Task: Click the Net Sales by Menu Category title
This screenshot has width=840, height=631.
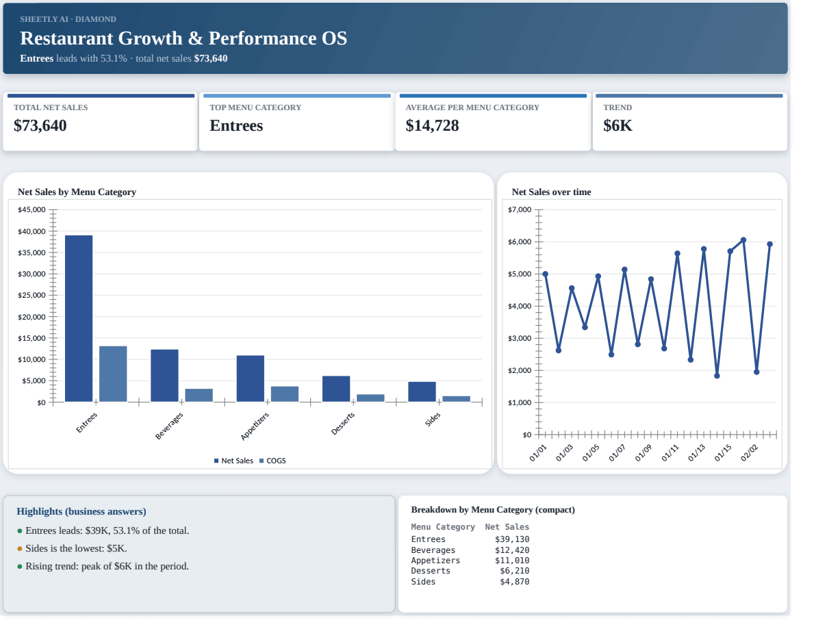Action: pyautogui.click(x=77, y=192)
